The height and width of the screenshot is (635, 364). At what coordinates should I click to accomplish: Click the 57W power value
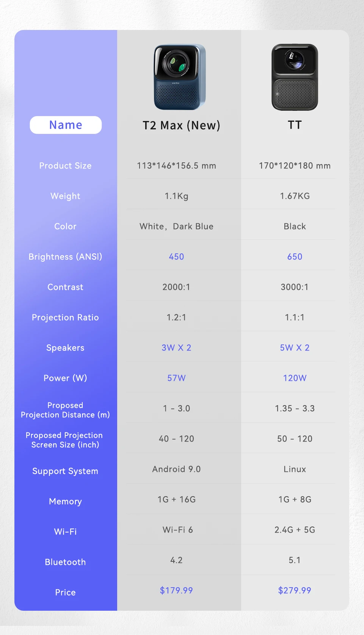click(176, 378)
